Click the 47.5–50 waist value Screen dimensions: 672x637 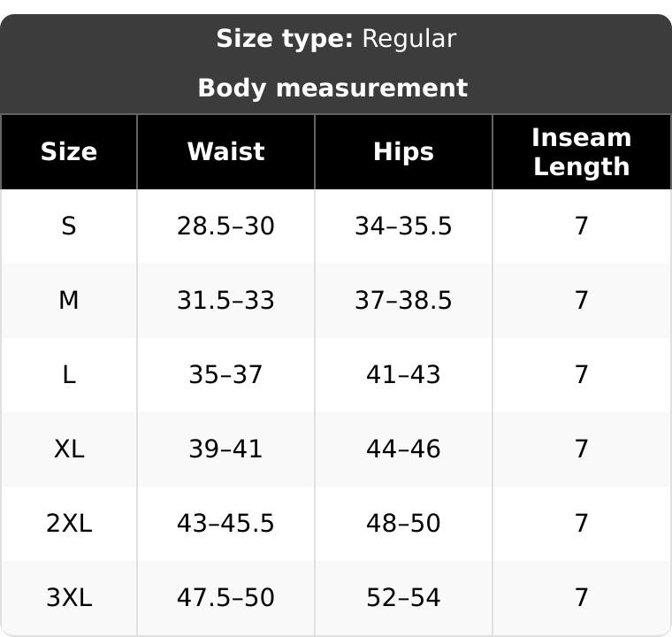(x=225, y=597)
